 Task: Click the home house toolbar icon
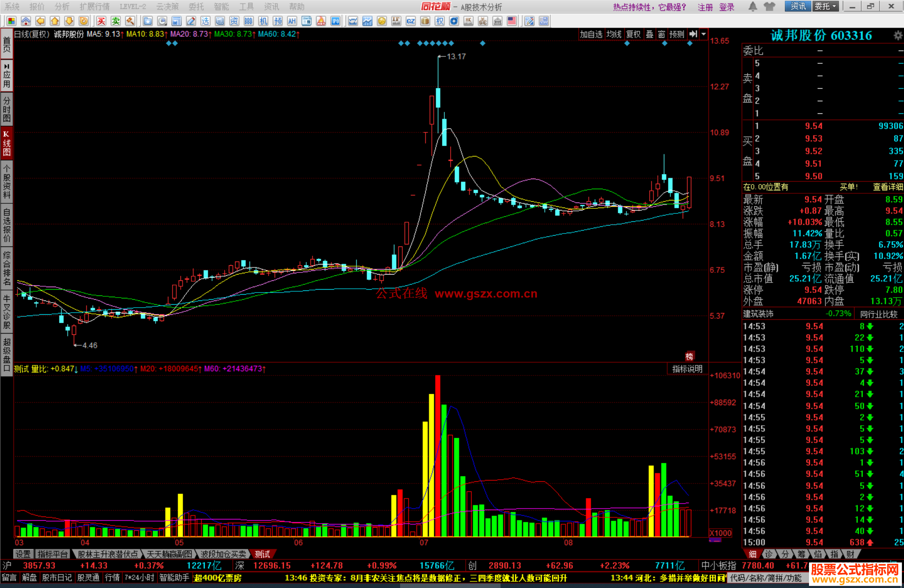(x=26, y=21)
